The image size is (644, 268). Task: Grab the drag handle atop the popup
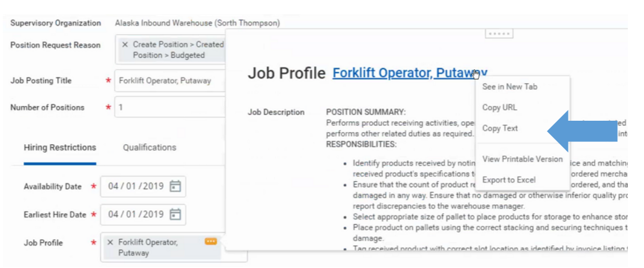(499, 33)
